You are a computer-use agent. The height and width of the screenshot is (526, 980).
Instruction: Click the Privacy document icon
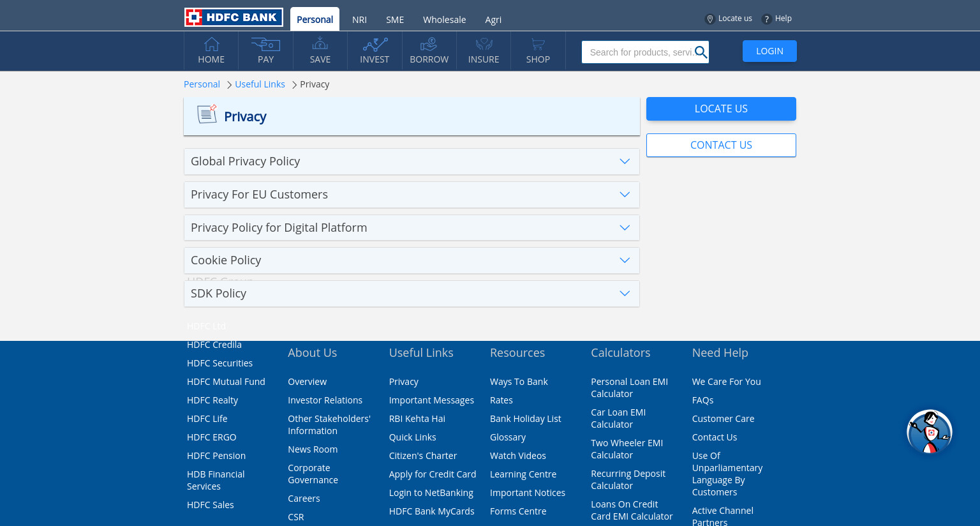pyautogui.click(x=207, y=114)
